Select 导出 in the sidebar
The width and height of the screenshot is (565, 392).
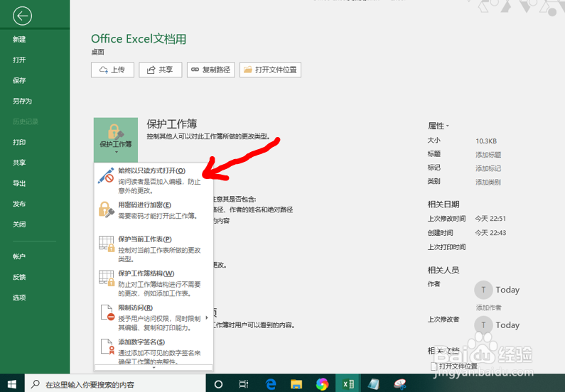tap(19, 183)
